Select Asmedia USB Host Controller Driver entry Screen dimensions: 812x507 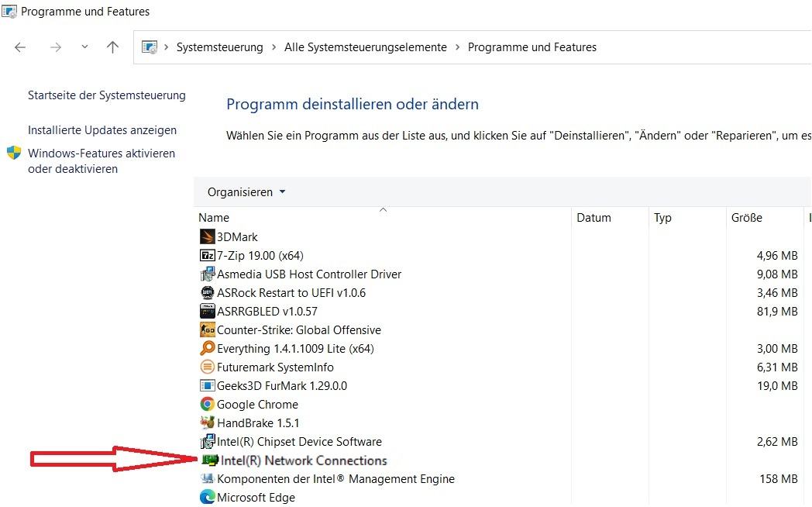coord(309,274)
